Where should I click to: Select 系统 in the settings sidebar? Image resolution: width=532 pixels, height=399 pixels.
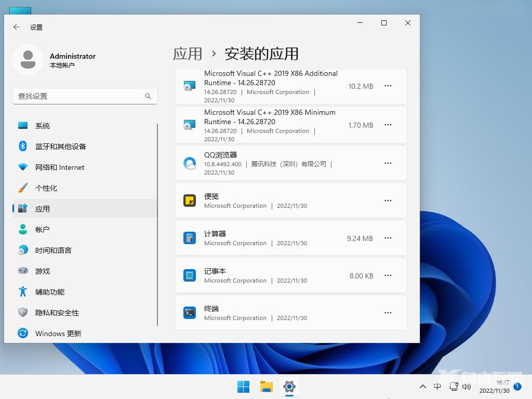pyautogui.click(x=43, y=125)
